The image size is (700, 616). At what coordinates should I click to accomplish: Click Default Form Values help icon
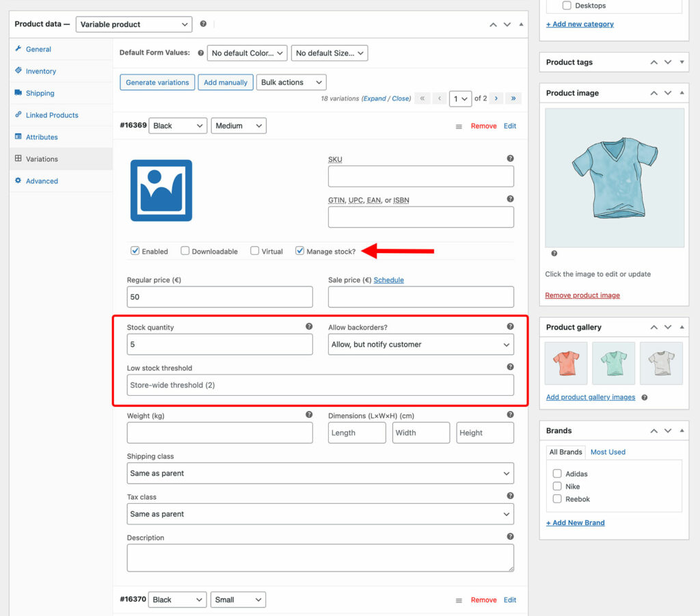(x=201, y=53)
